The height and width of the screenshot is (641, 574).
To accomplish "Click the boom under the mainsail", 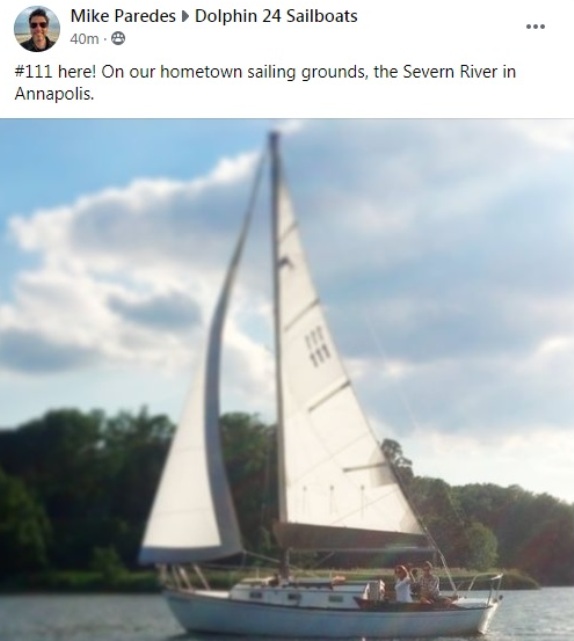I will tap(352, 535).
